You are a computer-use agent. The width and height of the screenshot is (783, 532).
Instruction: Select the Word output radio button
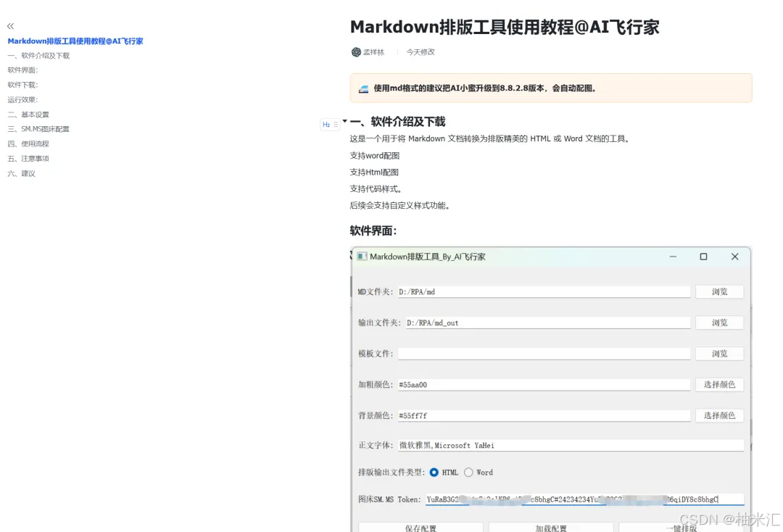click(x=468, y=472)
